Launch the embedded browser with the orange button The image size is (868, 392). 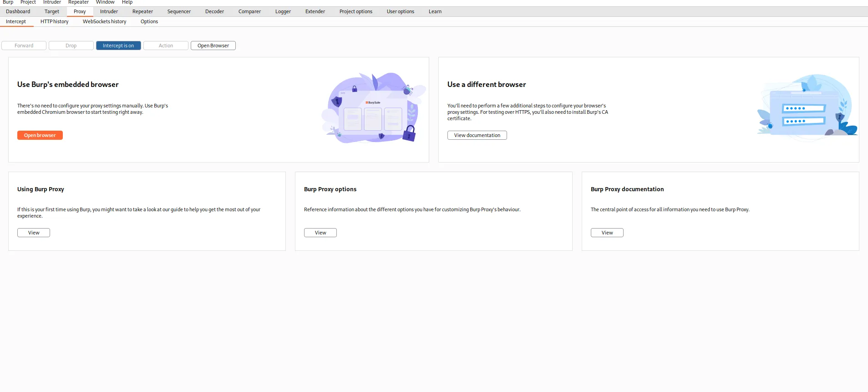point(40,135)
